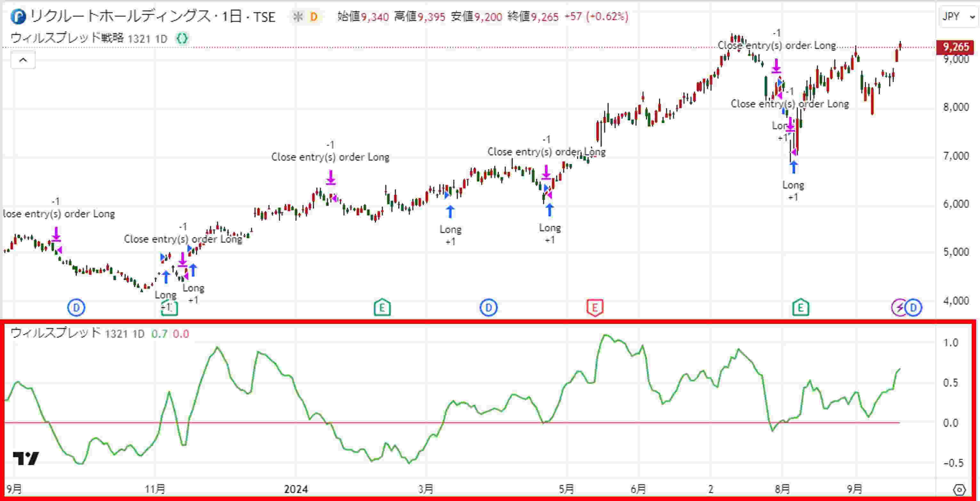Click the 終値 9,265 close value

point(533,16)
